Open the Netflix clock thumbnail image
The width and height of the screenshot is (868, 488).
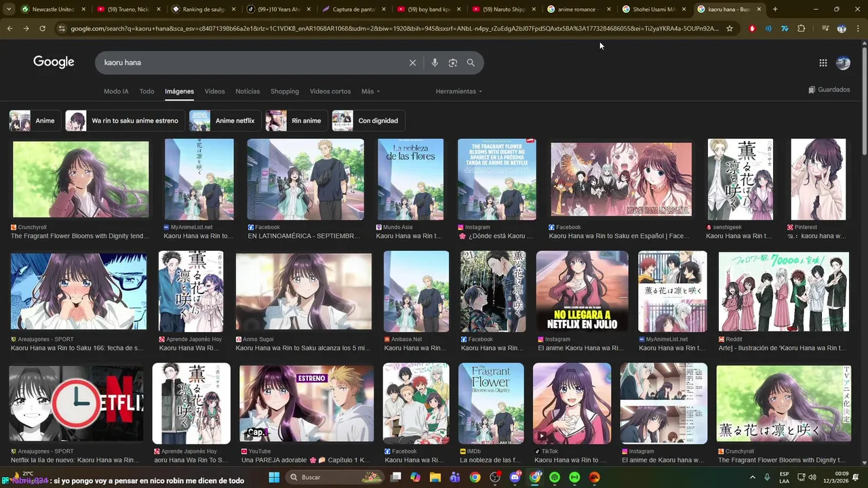pyautogui.click(x=76, y=404)
